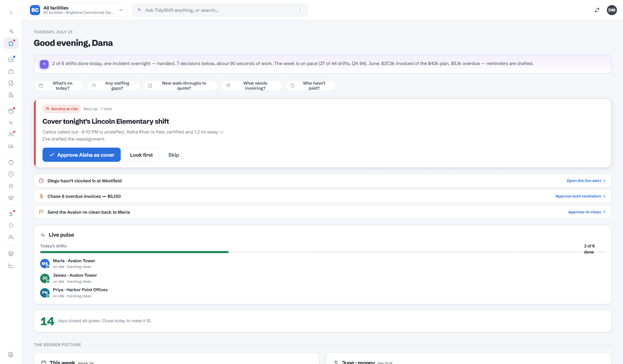Select Maria's MS avatar in Live pulse
Image resolution: width=623 pixels, height=364 pixels.
[45, 264]
